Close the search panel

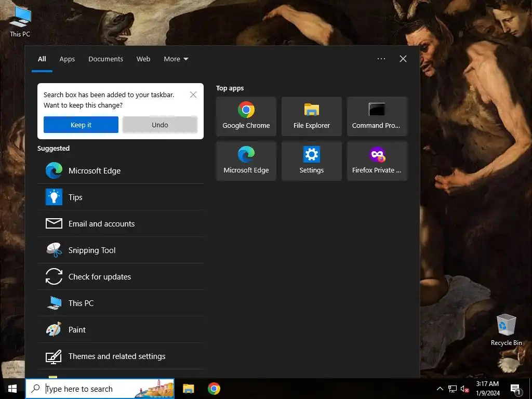[x=403, y=59]
